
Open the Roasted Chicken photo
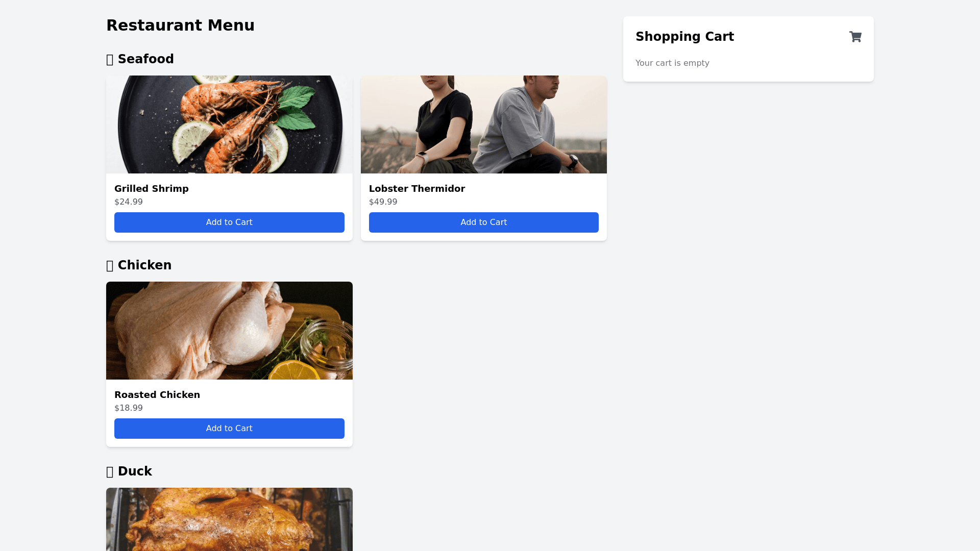[x=229, y=331]
